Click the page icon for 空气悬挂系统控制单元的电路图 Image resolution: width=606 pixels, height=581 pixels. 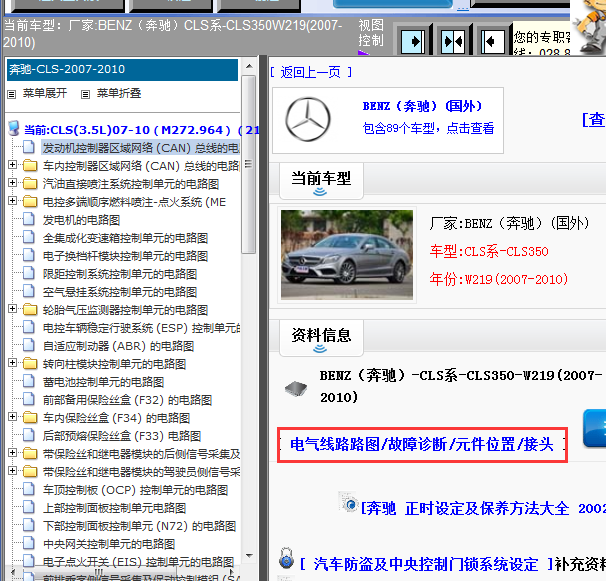pos(29,291)
